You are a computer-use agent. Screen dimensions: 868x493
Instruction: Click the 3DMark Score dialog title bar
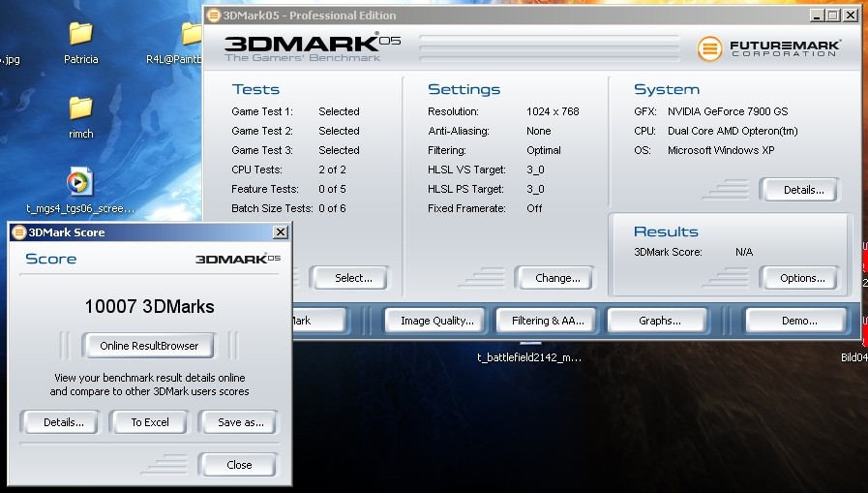click(149, 232)
